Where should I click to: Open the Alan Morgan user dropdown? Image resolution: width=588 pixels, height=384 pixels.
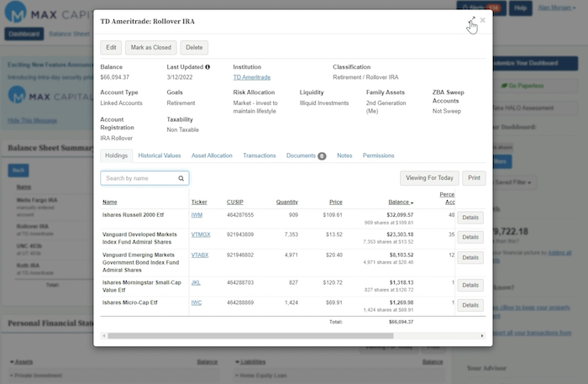(x=556, y=8)
